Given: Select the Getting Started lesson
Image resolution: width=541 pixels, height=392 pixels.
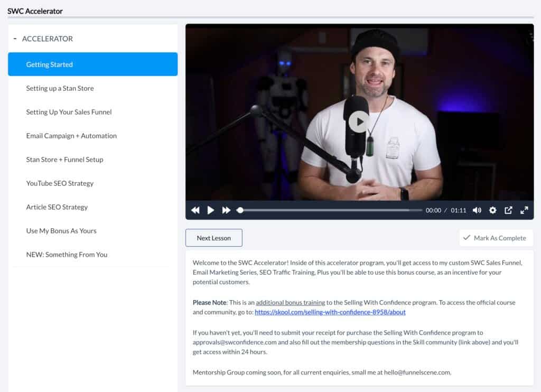Looking at the screenshot, I should tap(93, 64).
